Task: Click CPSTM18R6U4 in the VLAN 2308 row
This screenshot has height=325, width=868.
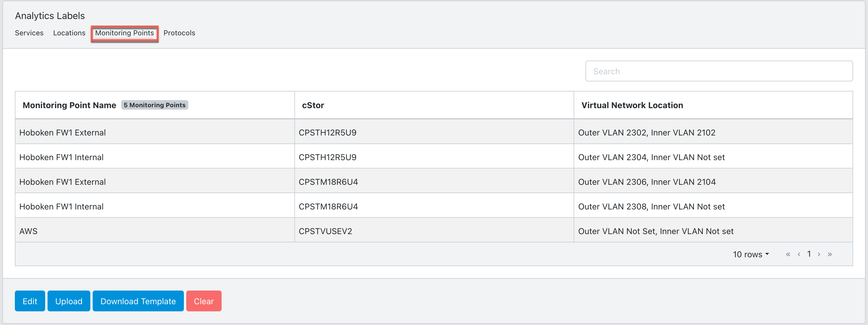Action: tap(328, 206)
